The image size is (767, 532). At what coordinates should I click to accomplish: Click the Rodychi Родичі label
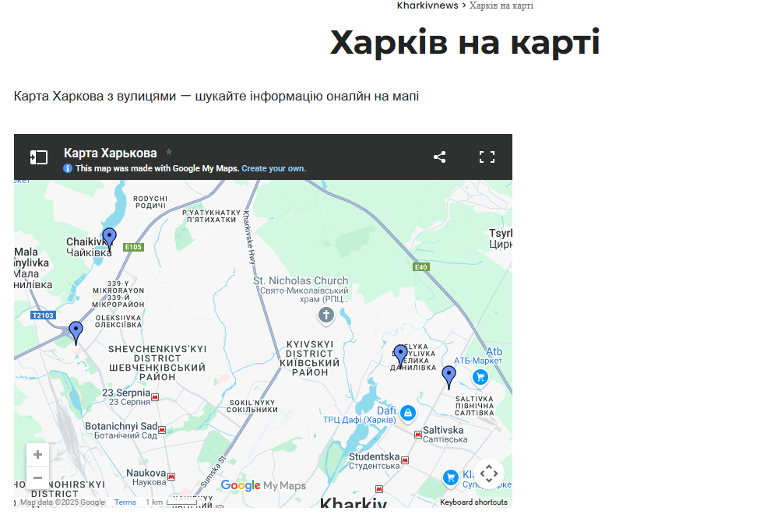tap(150, 203)
